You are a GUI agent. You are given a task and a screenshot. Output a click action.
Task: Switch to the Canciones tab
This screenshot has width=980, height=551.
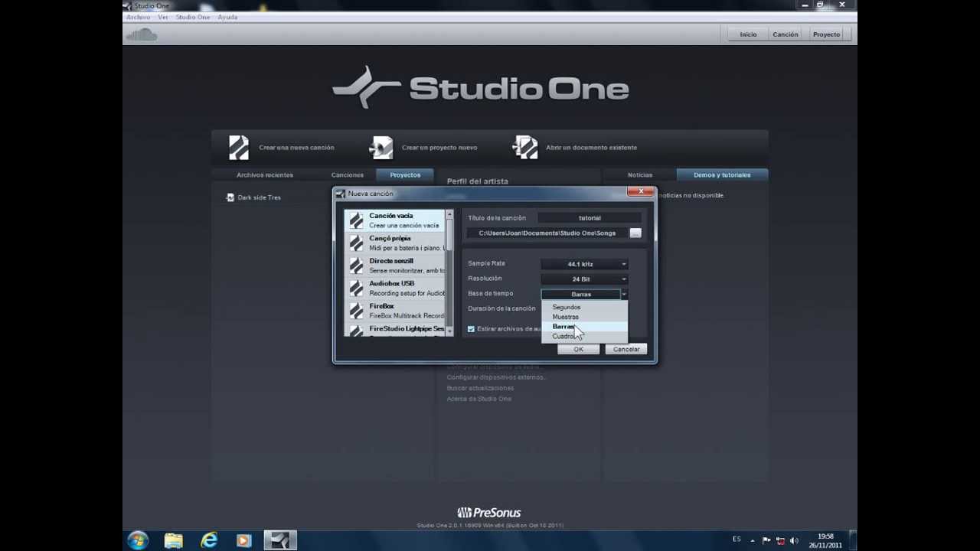pos(348,175)
